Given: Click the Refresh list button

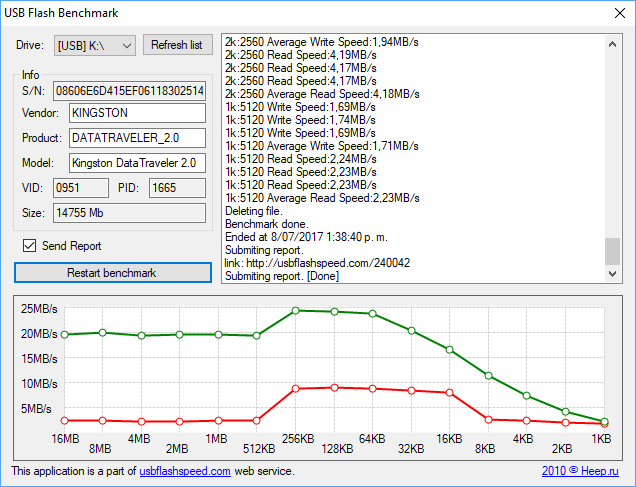Looking at the screenshot, I should pyautogui.click(x=178, y=45).
